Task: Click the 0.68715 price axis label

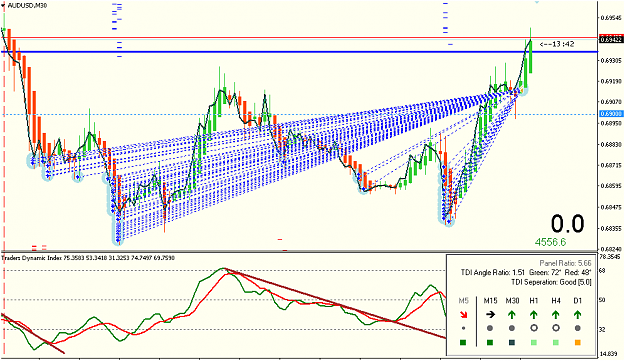Action: [611, 165]
